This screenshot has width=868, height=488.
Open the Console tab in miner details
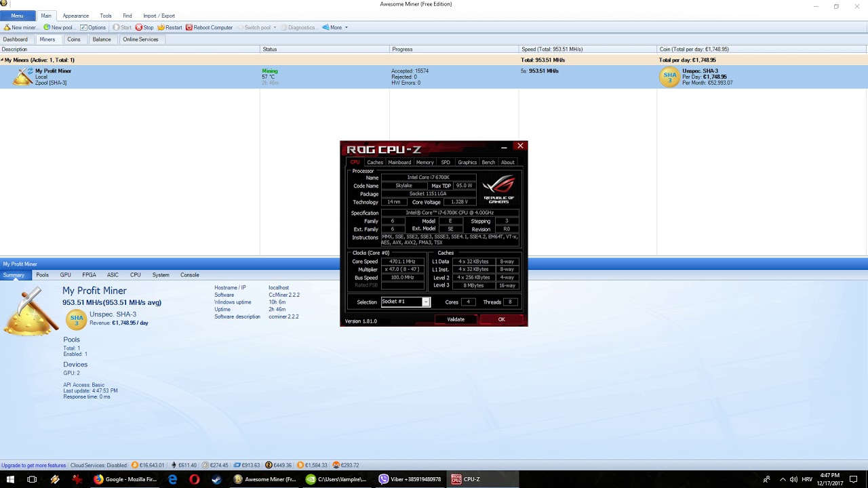click(190, 275)
